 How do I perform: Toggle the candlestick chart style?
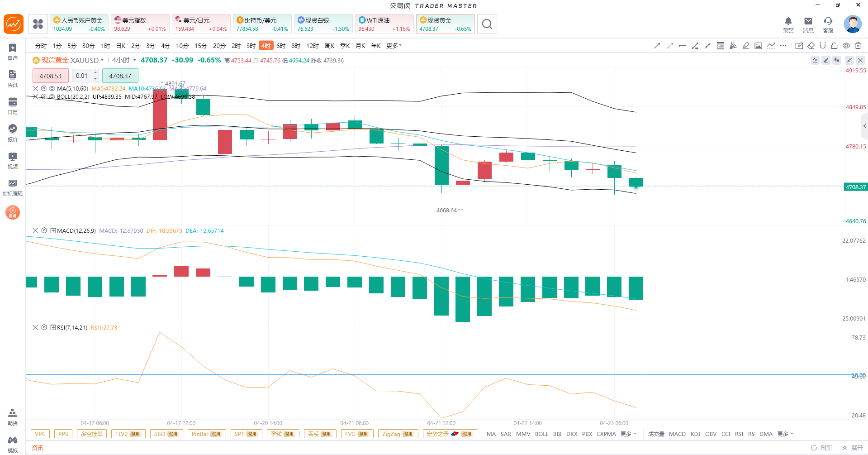click(837, 60)
